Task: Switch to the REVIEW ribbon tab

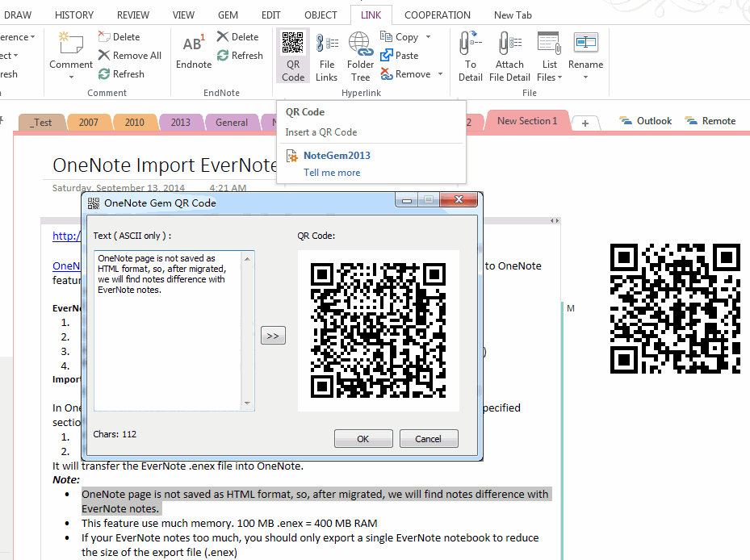Action: pyautogui.click(x=133, y=15)
